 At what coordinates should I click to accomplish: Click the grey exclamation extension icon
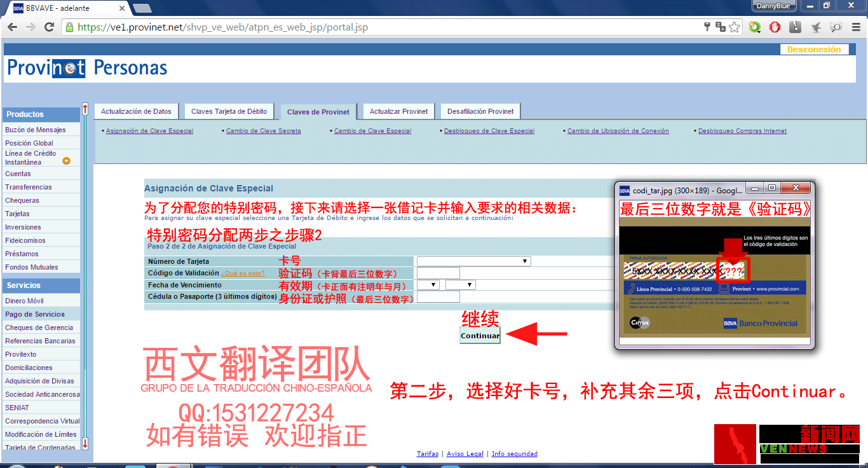(x=795, y=27)
